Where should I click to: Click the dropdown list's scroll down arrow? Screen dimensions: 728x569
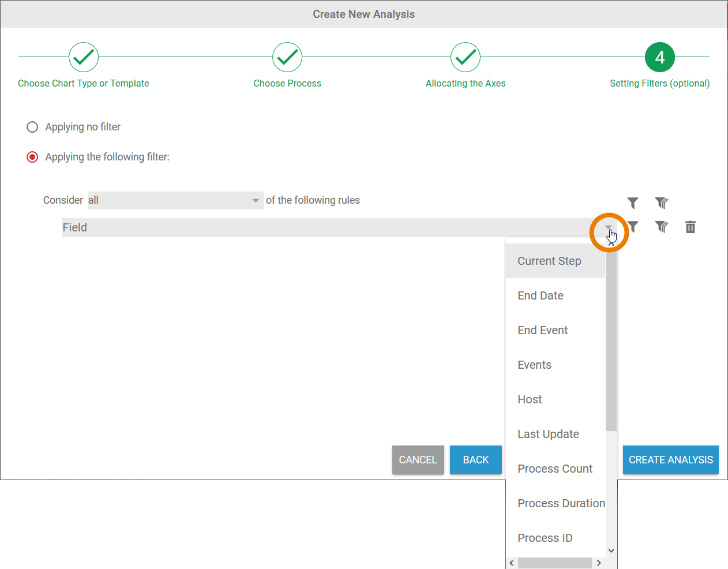(611, 551)
